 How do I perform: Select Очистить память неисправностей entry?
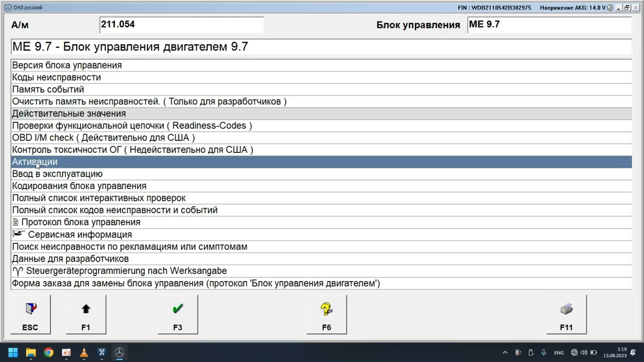321,102
